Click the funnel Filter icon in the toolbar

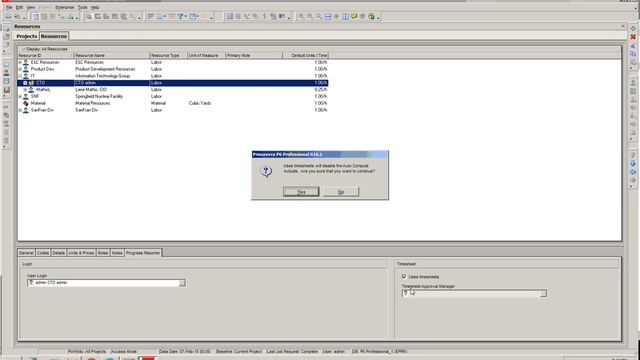[x=180, y=16]
